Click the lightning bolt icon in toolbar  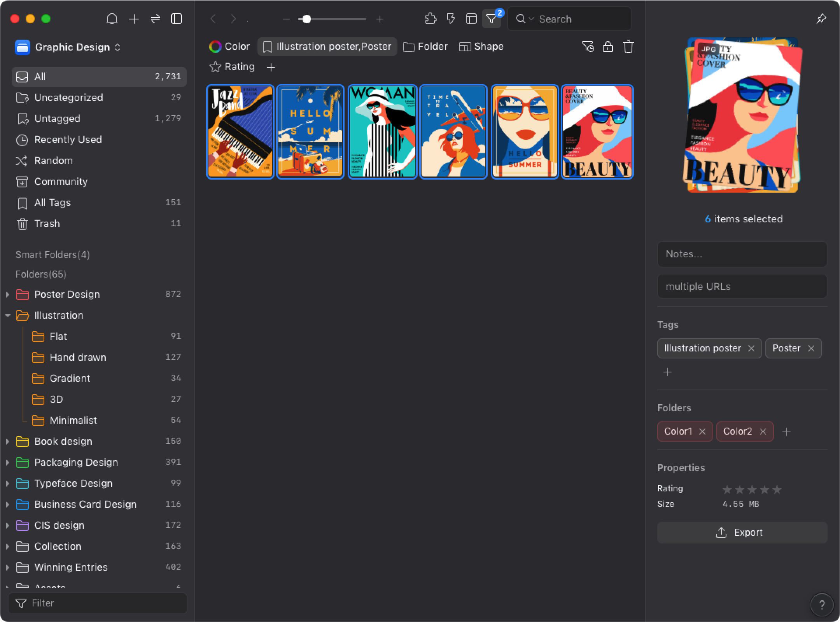tap(451, 19)
